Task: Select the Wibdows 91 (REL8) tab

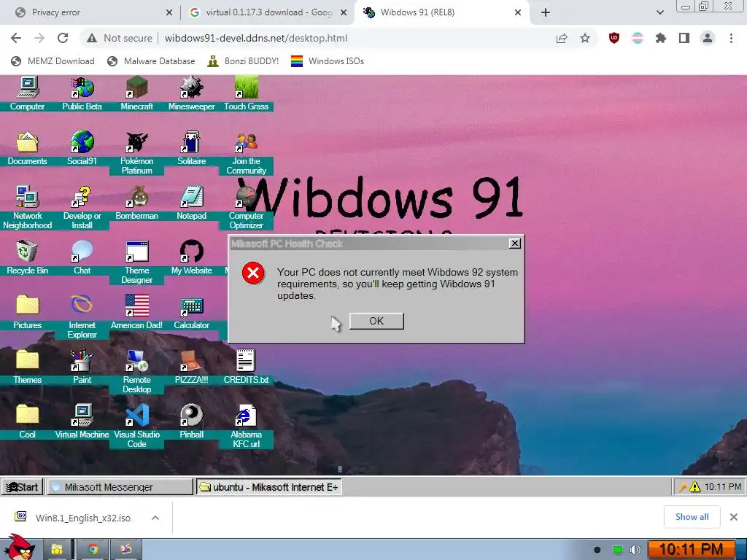Action: (x=443, y=12)
